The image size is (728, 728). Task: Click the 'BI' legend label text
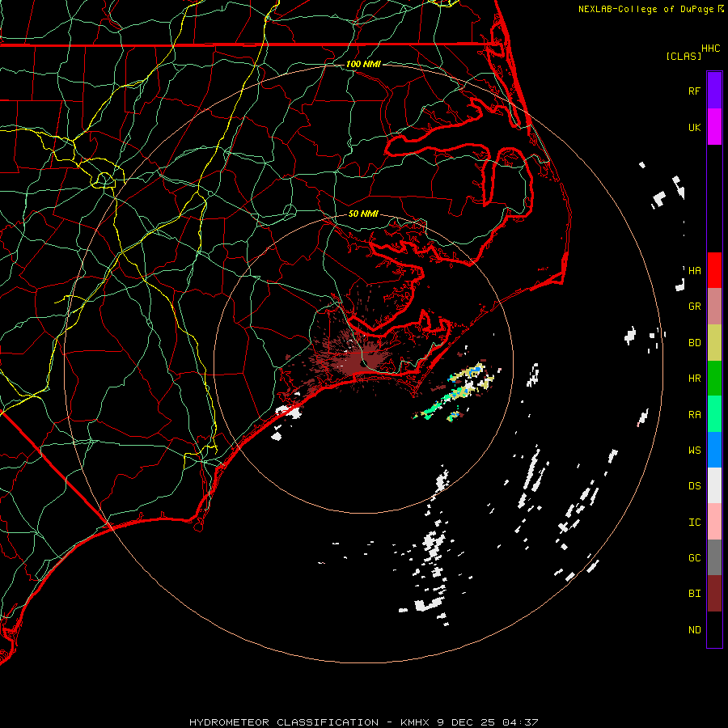(694, 594)
